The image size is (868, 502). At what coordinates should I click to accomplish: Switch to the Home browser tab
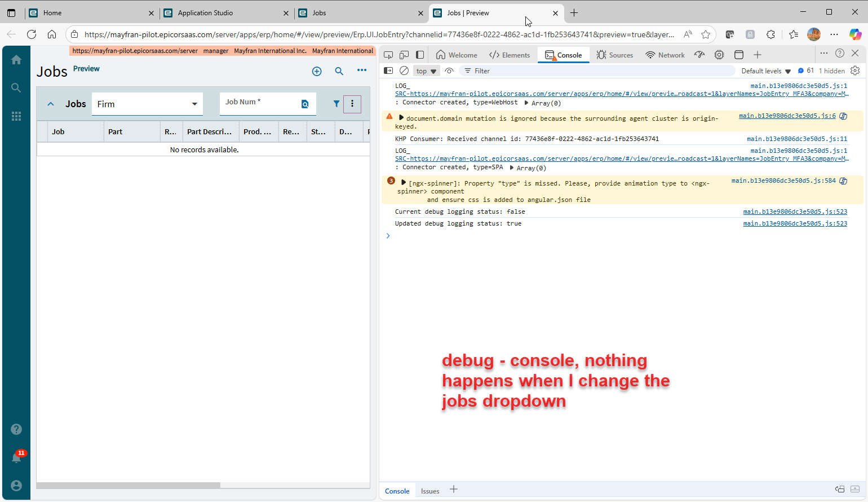pyautogui.click(x=91, y=12)
